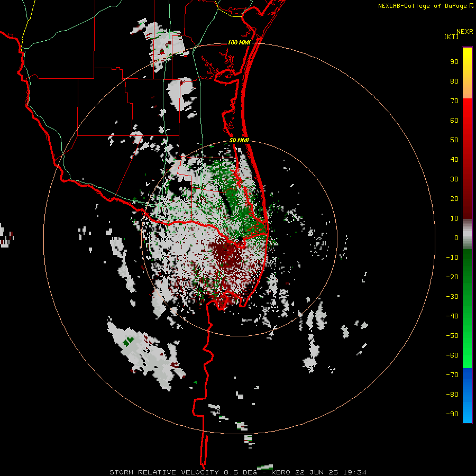Click the positive 80 knot scale value
Viewport: 476px width, 476px height.
tap(454, 81)
